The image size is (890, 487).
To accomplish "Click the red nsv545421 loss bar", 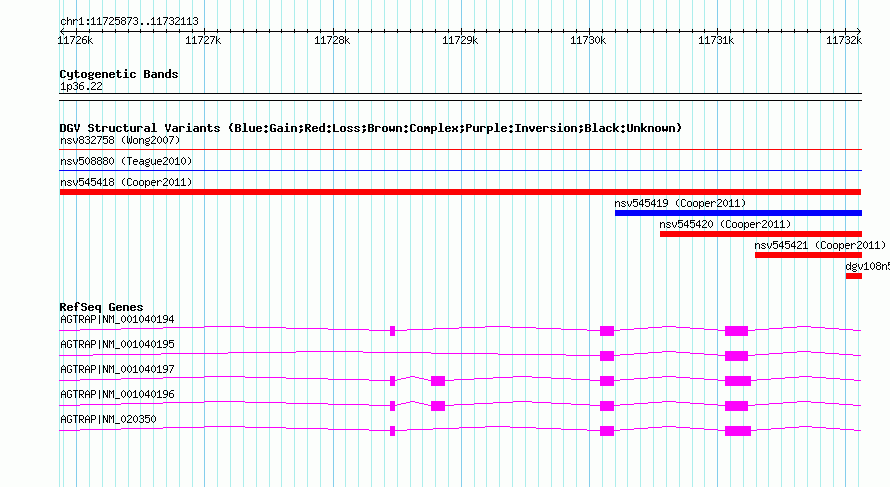I will (808, 255).
